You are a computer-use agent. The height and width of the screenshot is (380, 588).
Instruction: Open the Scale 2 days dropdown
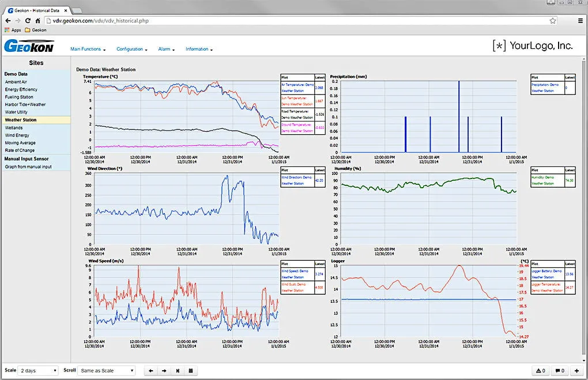(x=39, y=371)
